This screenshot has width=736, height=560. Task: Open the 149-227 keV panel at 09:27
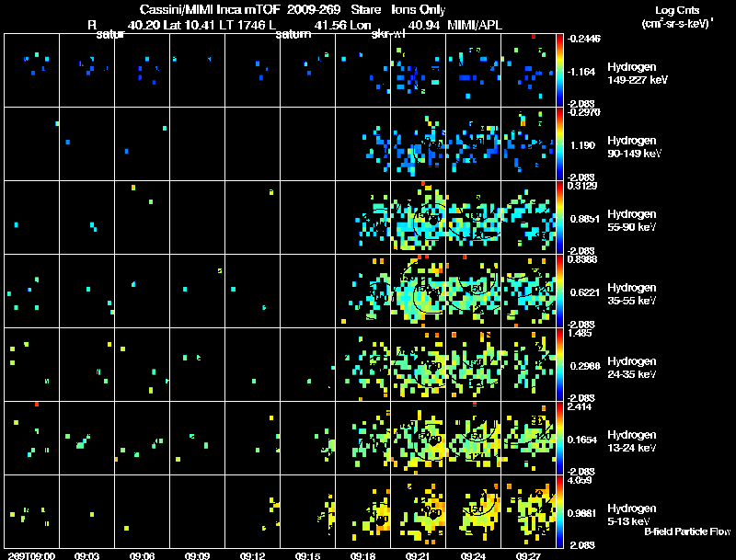pyautogui.click(x=528, y=70)
